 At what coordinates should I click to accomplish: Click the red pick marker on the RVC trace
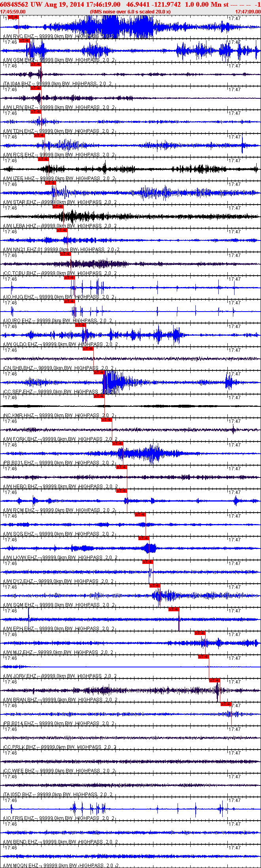tap(13, 17)
